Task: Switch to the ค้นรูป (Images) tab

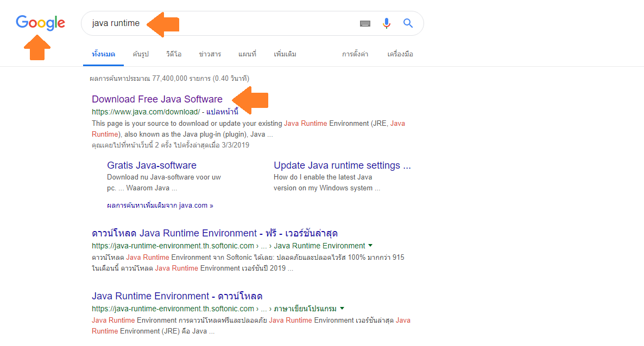Action: [x=141, y=54]
